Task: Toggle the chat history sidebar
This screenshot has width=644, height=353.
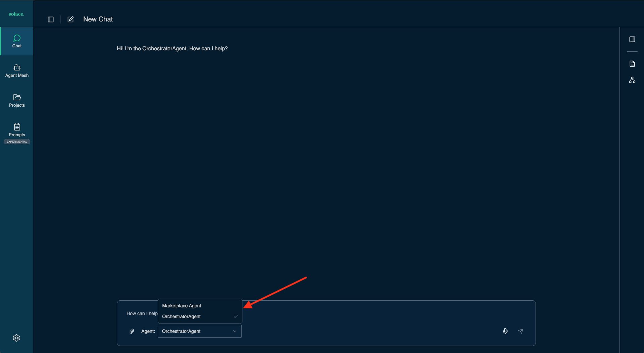Action: pos(51,19)
